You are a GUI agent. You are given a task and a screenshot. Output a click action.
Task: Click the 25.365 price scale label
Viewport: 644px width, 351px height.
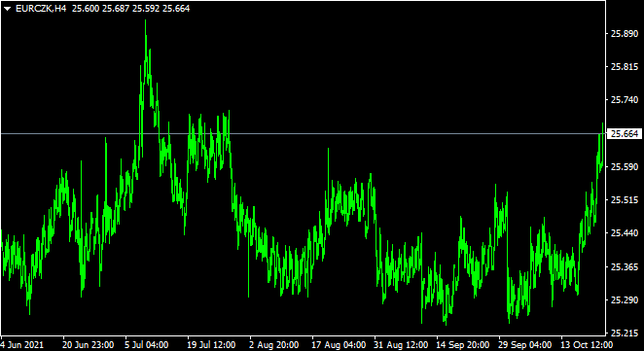[625, 267]
